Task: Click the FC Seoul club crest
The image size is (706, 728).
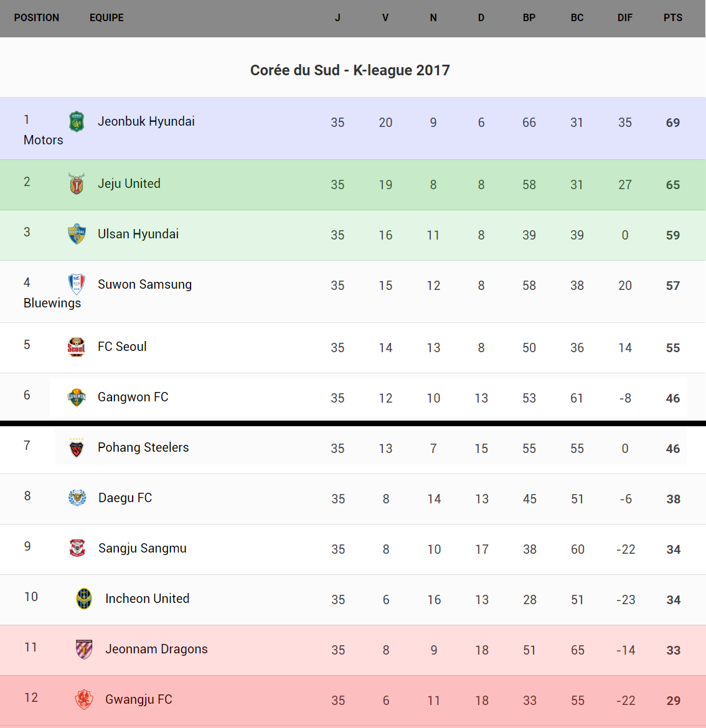Action: point(77,347)
